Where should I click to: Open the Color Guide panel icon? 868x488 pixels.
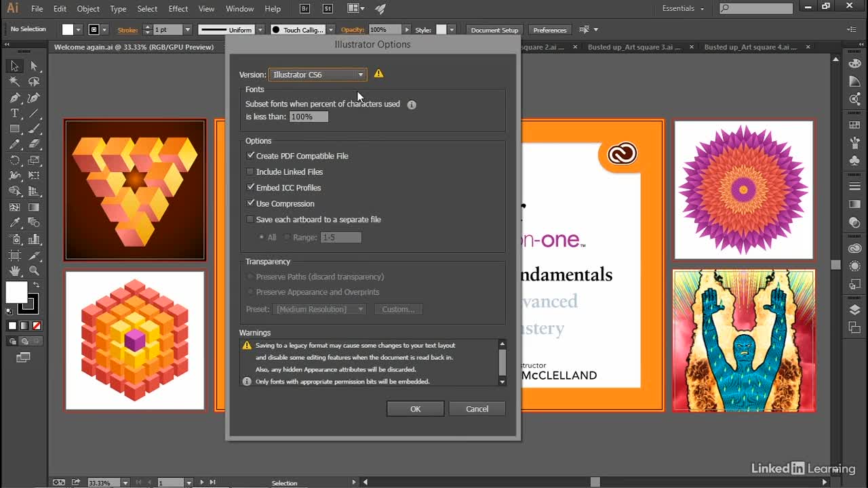854,81
